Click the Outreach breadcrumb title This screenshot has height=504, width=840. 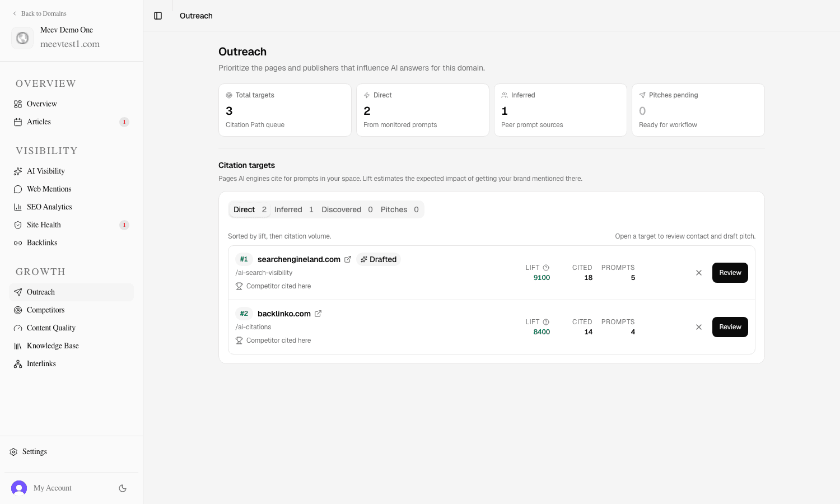[196, 16]
